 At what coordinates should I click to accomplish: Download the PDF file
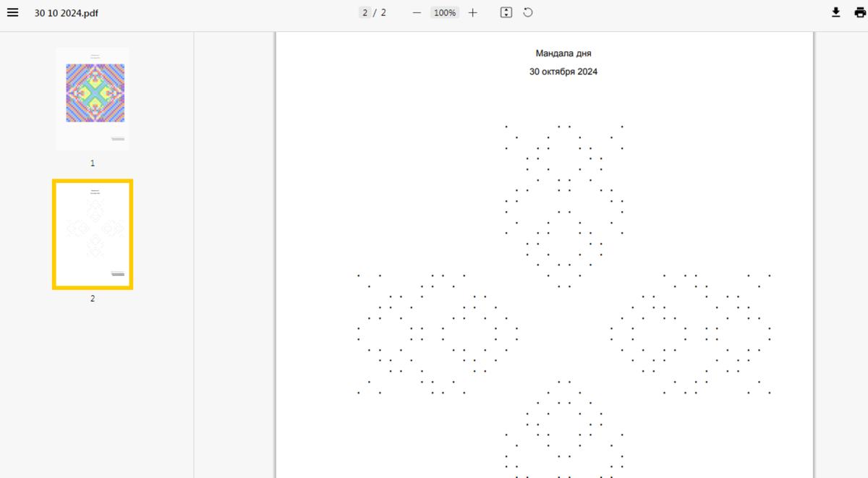pyautogui.click(x=835, y=12)
